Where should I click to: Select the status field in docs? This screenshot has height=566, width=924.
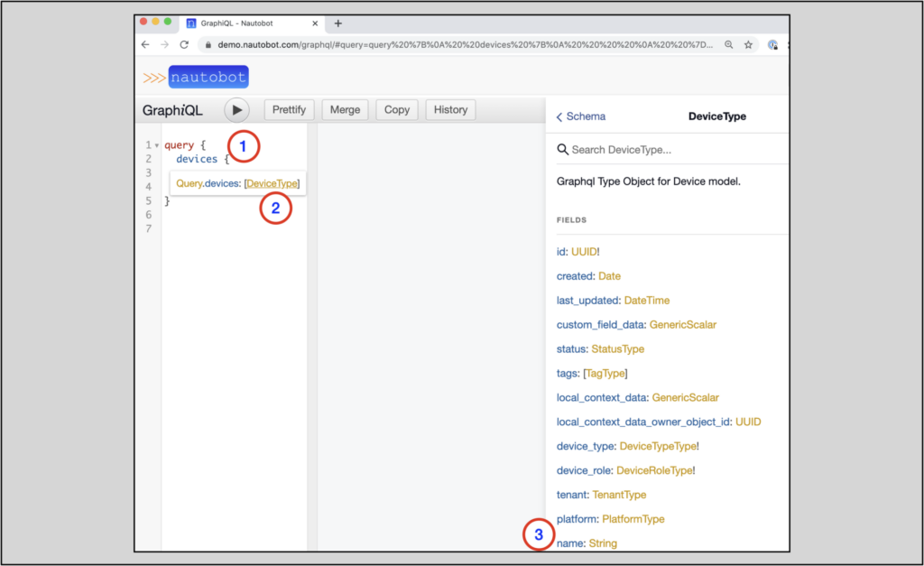[571, 349]
